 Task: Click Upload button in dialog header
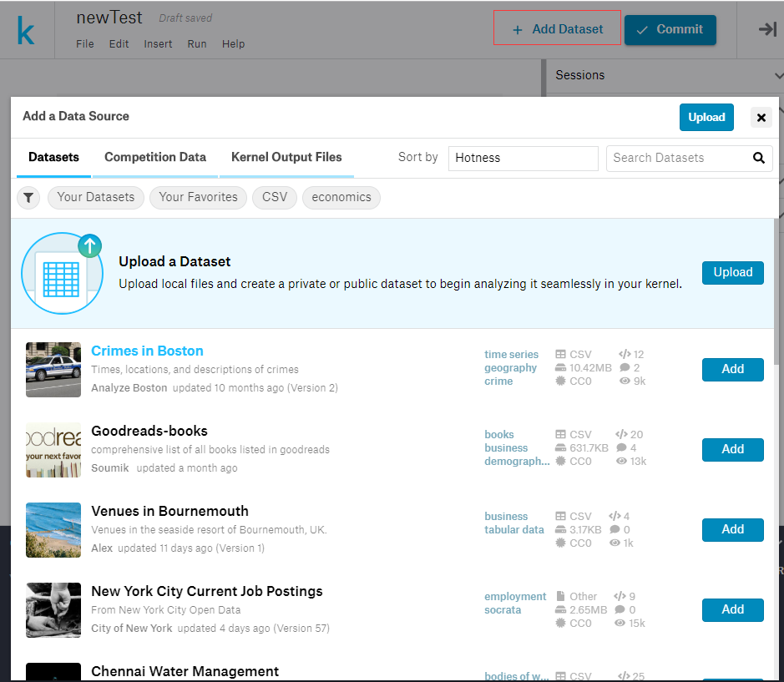706,118
